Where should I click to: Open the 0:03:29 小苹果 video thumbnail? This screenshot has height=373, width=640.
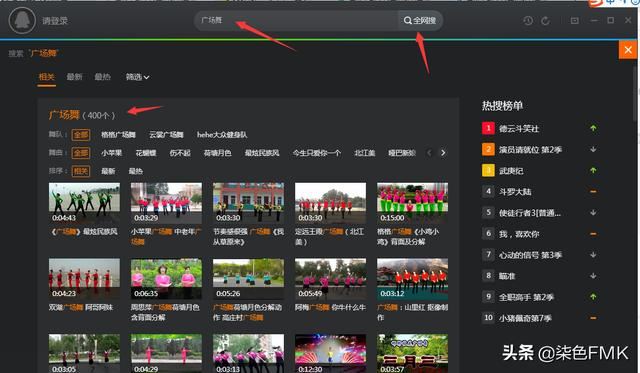coord(166,203)
